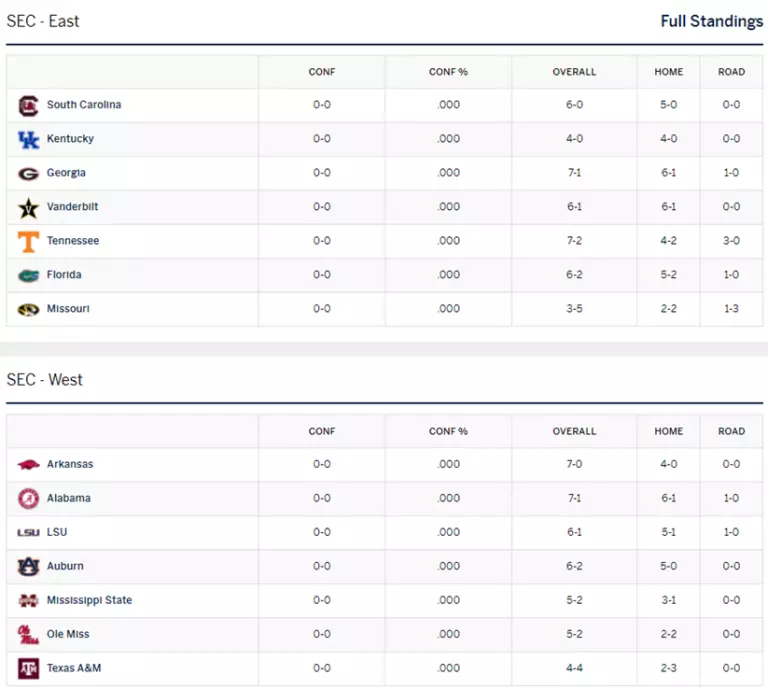Click the Ole Miss script logo

(x=28, y=635)
